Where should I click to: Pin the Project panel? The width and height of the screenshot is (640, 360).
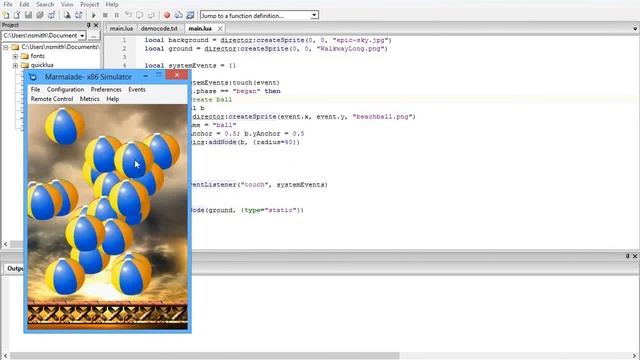coord(89,25)
